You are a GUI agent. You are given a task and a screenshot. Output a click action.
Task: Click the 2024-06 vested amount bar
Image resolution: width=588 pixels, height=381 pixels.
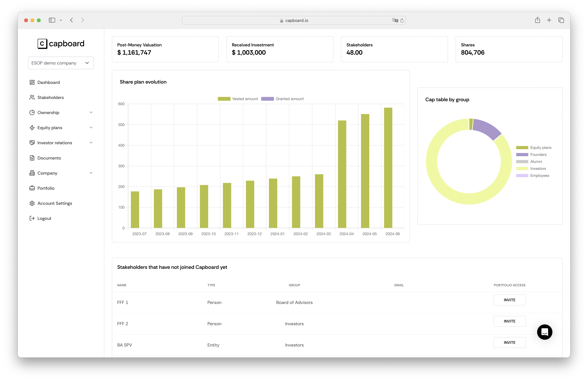pos(388,167)
